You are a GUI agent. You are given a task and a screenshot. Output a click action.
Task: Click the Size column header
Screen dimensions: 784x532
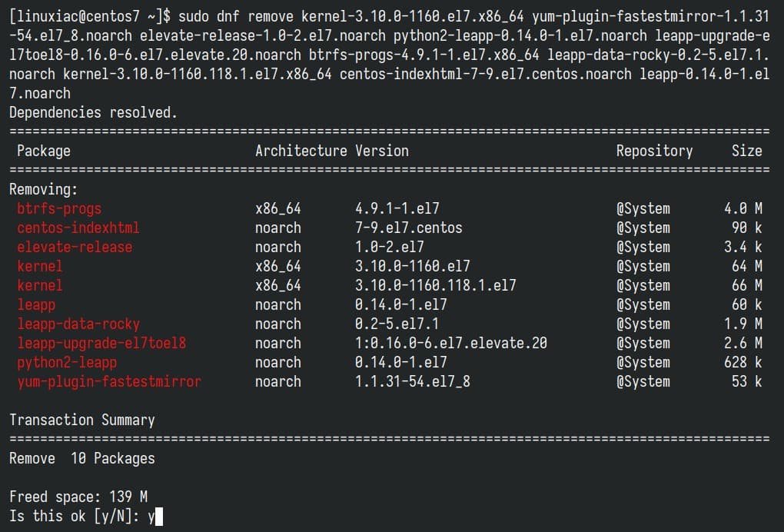(x=747, y=151)
